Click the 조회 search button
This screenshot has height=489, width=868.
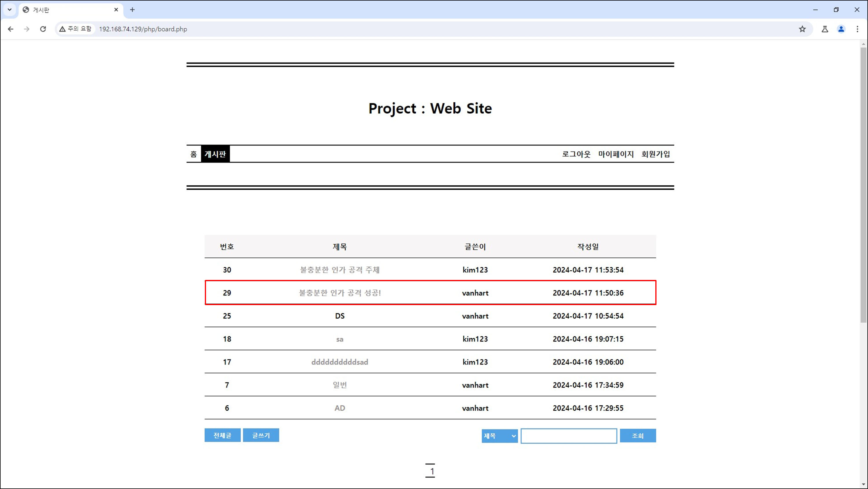click(x=638, y=436)
